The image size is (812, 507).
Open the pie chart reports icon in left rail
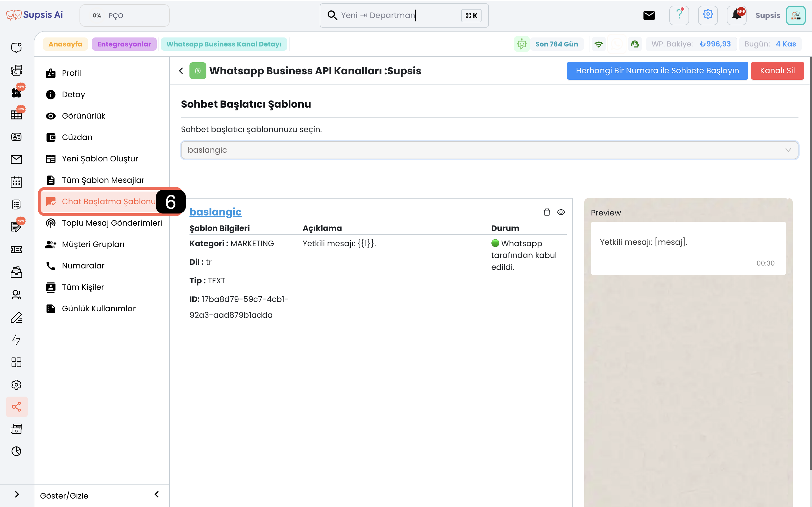click(x=16, y=451)
